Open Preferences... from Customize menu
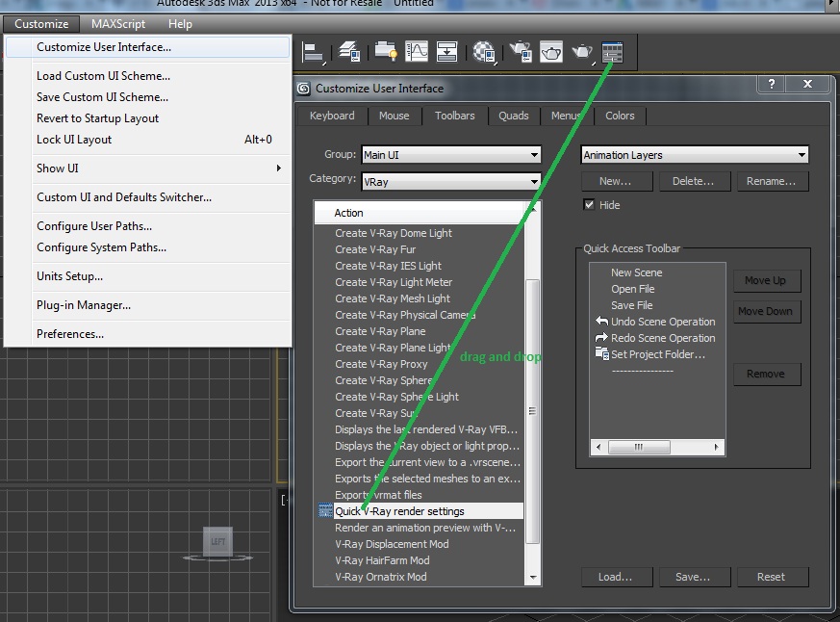This screenshot has width=840, height=622. pyautogui.click(x=148, y=334)
